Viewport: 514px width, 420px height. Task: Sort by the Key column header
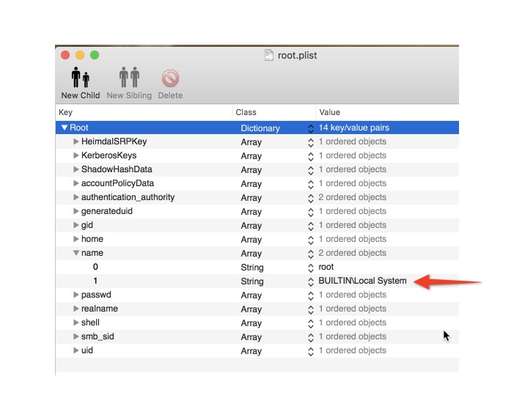coord(144,113)
